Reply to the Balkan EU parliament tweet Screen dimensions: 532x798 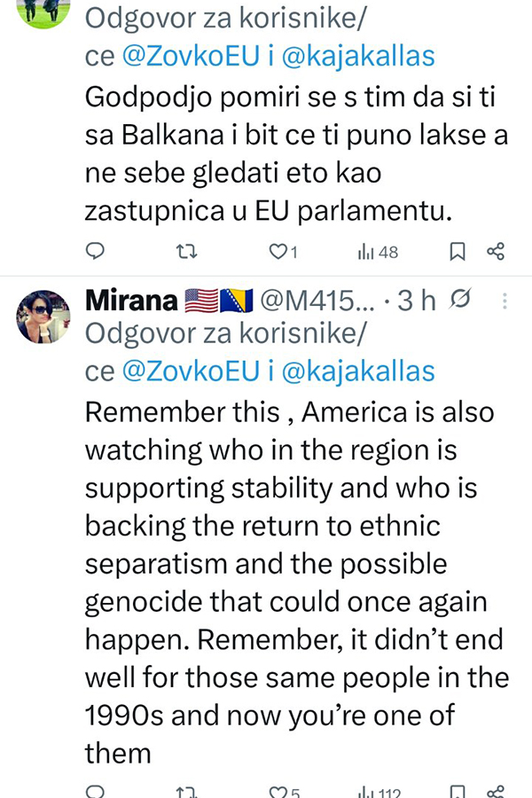[95, 252]
